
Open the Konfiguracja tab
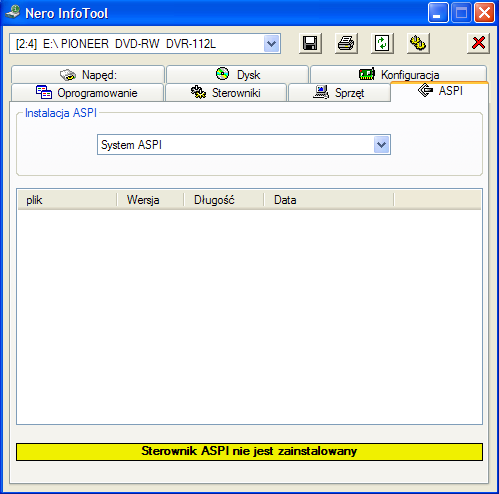[x=398, y=74]
